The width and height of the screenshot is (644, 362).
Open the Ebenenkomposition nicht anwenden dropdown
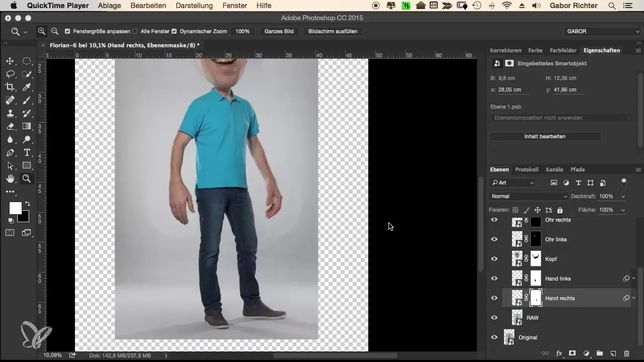[561, 118]
